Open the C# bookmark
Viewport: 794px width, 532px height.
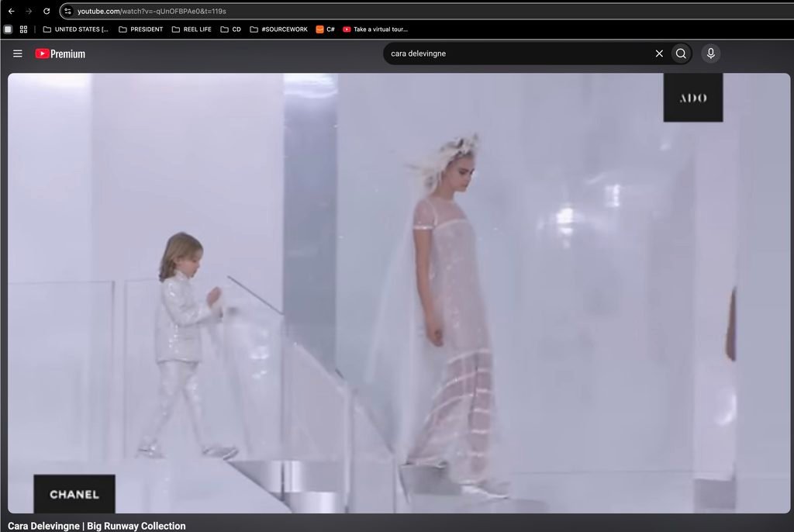pos(325,29)
